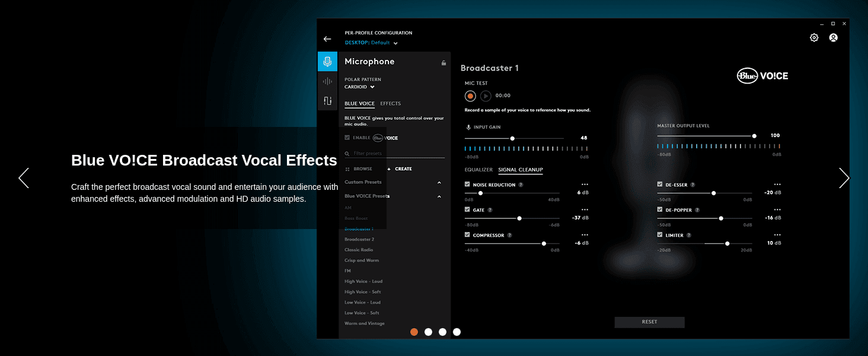
Task: Open the user account profile icon
Action: (x=833, y=37)
